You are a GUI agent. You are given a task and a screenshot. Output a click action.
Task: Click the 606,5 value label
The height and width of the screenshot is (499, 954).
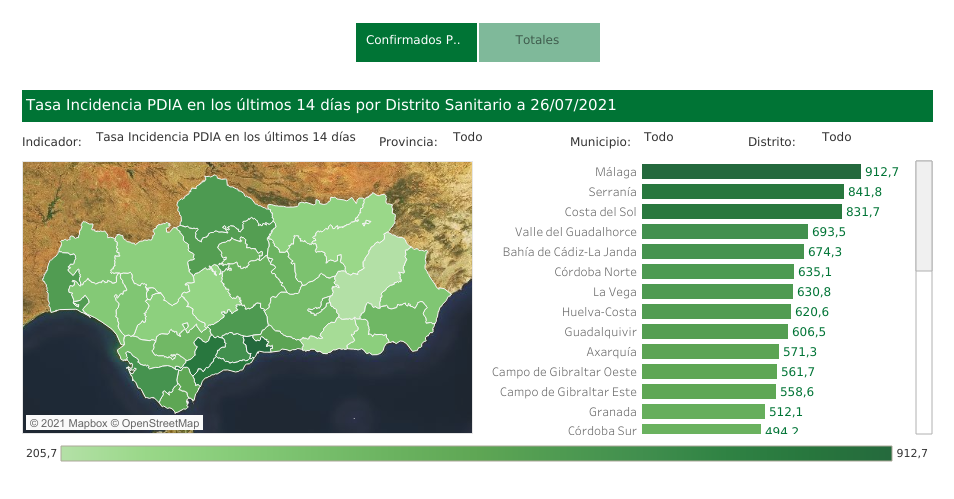coord(809,332)
